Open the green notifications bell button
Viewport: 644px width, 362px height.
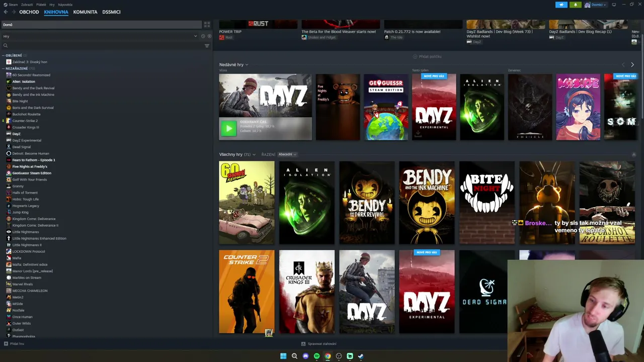(x=576, y=5)
